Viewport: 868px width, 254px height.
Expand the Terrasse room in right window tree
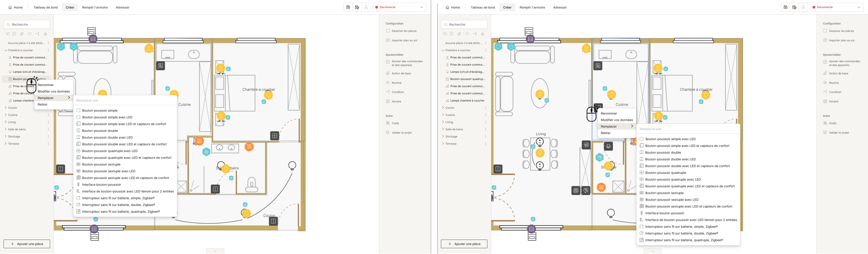(443, 143)
